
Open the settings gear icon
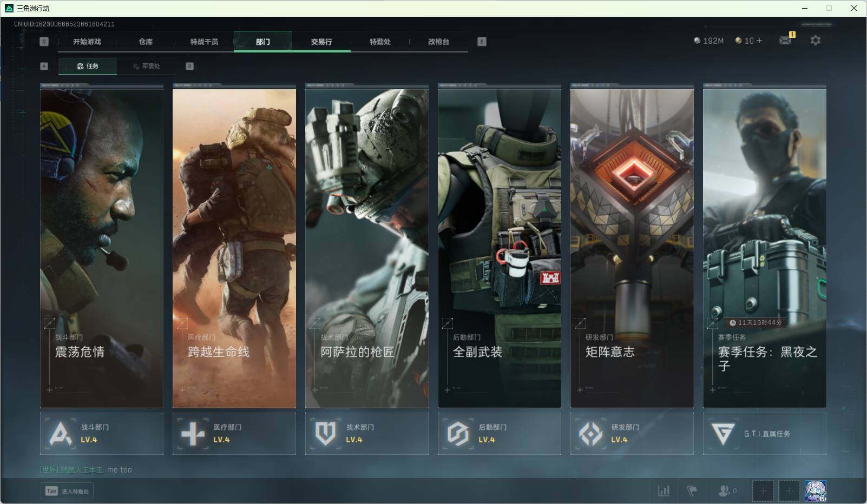click(815, 41)
